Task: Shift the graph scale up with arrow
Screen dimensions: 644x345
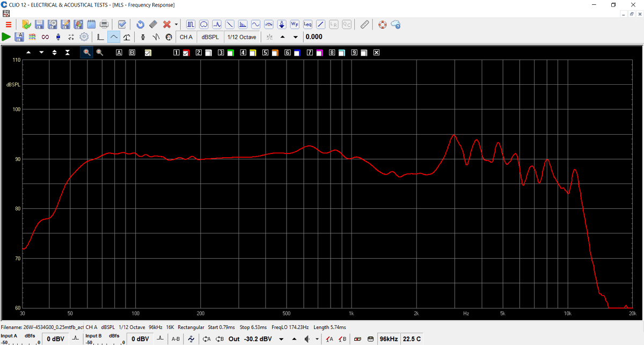Action: pos(28,52)
